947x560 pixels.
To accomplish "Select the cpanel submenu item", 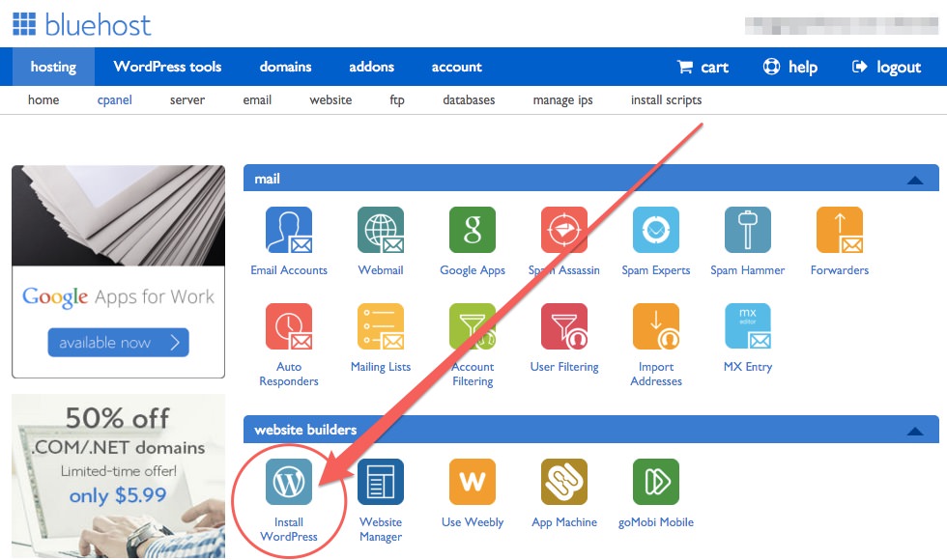I will tap(115, 100).
